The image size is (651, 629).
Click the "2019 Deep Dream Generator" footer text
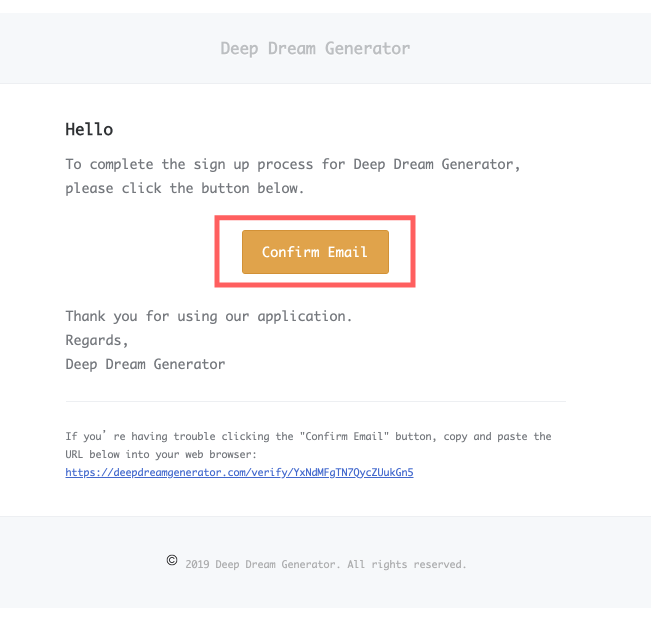click(x=262, y=564)
